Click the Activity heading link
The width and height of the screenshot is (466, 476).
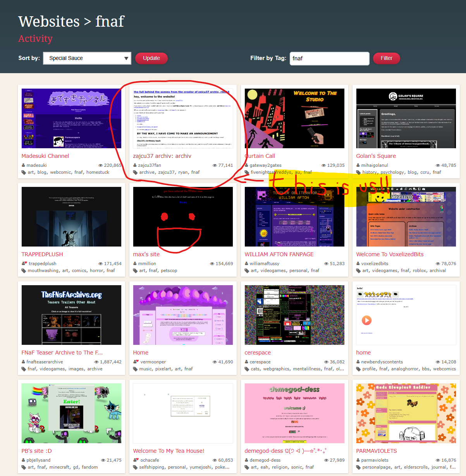point(35,39)
